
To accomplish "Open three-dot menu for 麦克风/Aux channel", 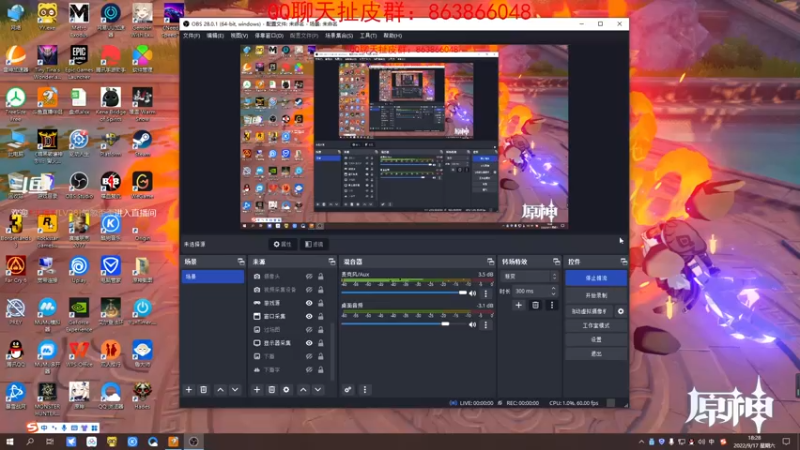I will click(x=486, y=294).
